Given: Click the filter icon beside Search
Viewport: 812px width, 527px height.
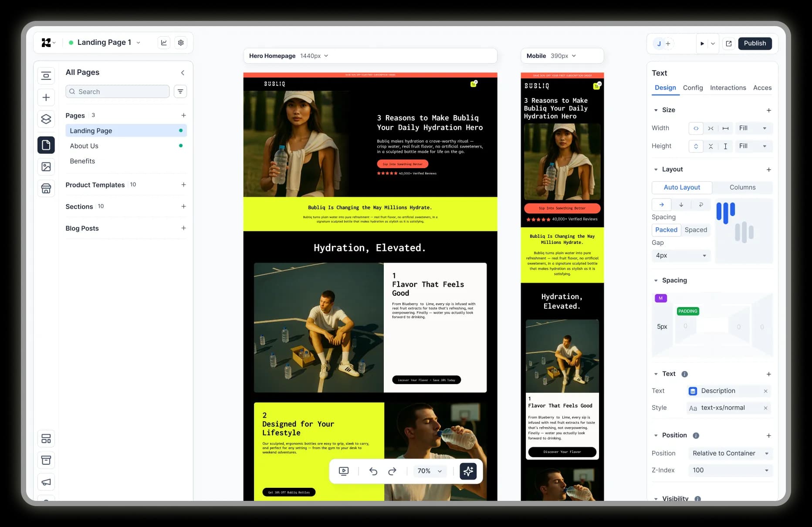Looking at the screenshot, I should click(180, 91).
